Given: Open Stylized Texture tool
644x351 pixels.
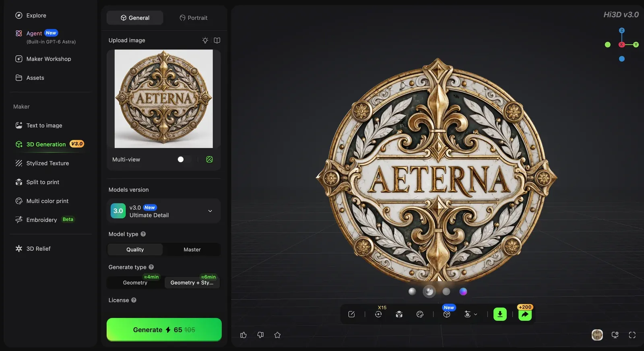Looking at the screenshot, I should (42, 163).
